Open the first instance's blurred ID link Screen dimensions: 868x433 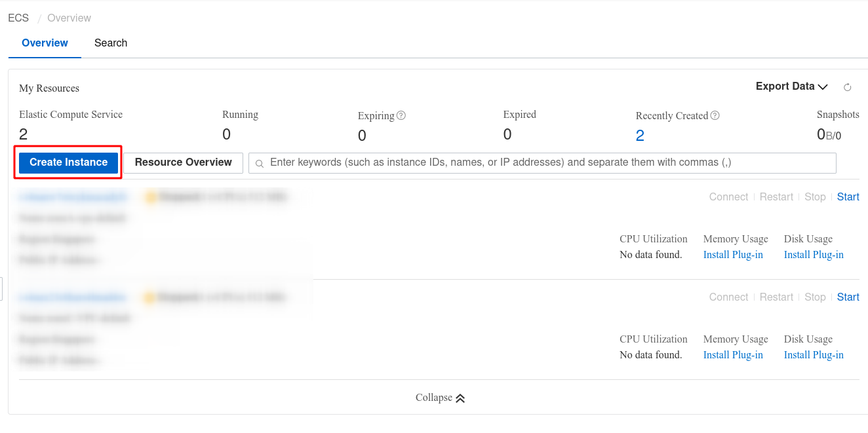click(72, 197)
